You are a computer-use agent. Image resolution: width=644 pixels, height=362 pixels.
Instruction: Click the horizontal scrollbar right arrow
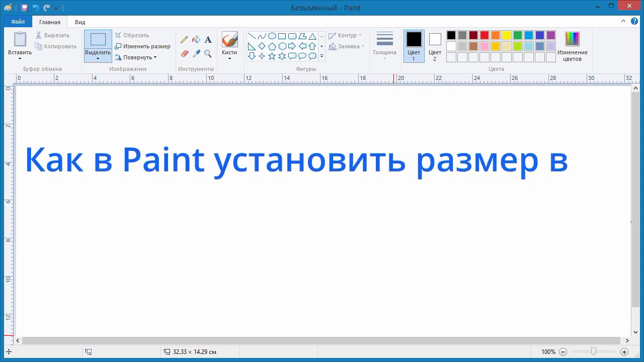(627, 341)
